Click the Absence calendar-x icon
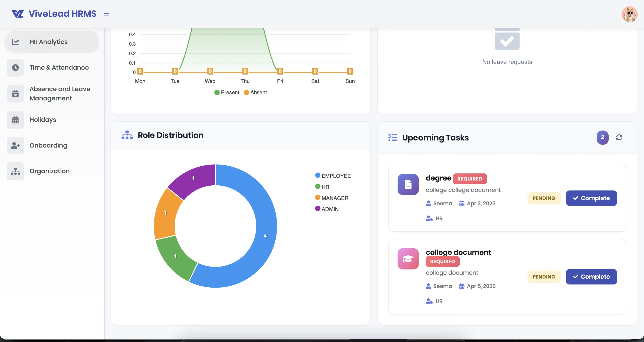Image resolution: width=644 pixels, height=342 pixels. coord(15,94)
